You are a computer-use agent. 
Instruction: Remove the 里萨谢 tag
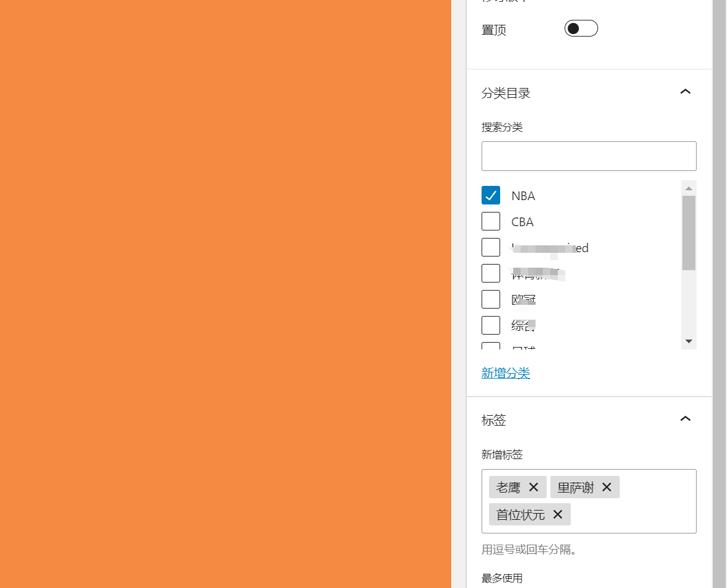click(606, 487)
